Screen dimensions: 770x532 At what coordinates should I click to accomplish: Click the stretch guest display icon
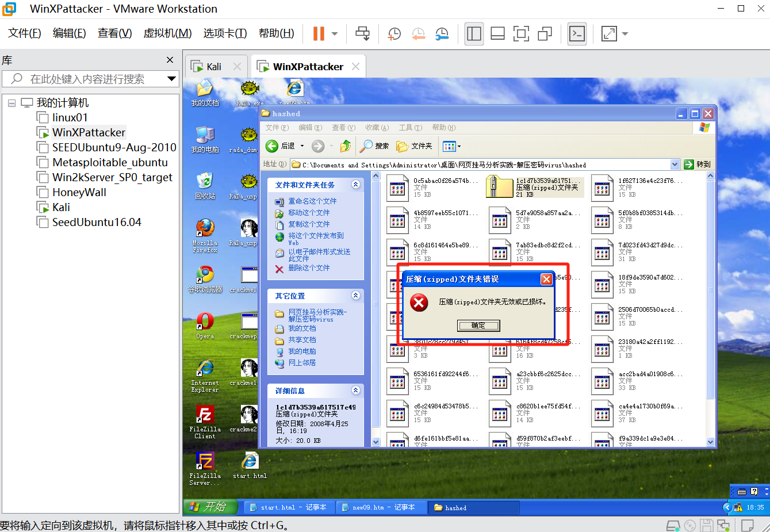tap(609, 33)
